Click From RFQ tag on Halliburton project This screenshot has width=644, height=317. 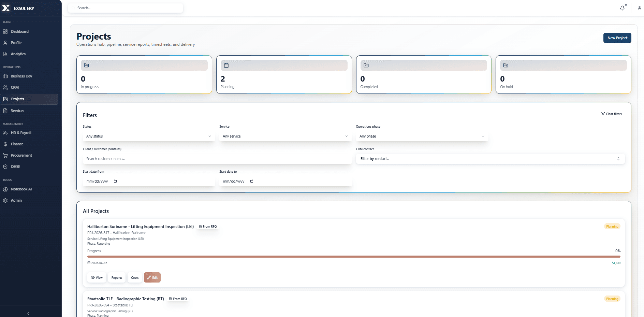[208, 227]
